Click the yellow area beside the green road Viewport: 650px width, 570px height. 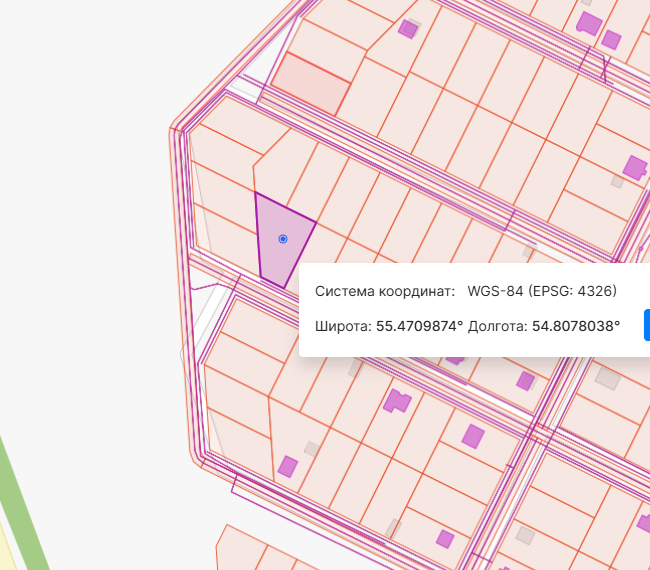click(6, 547)
